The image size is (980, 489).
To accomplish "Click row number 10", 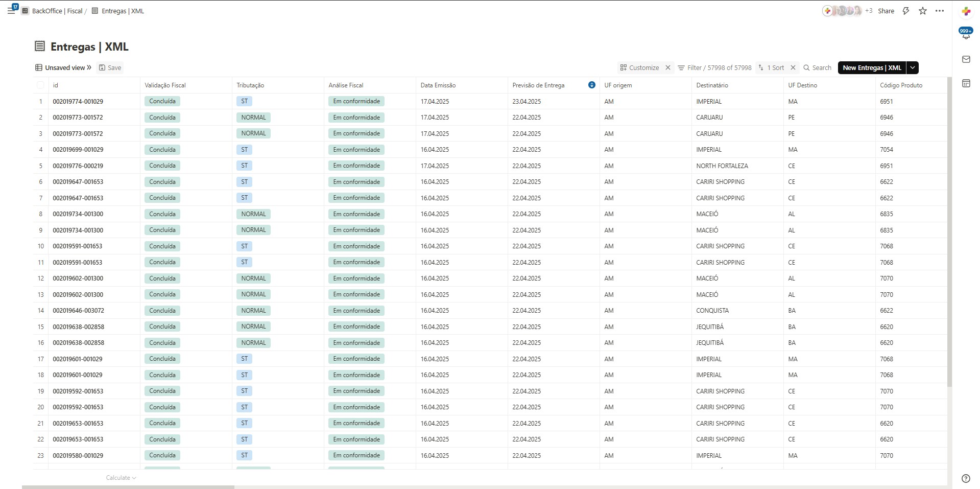I will (41, 246).
